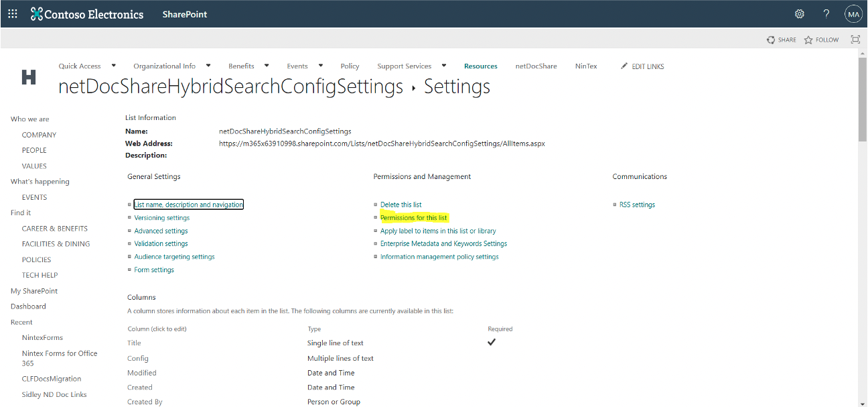Open Form settings link

(154, 270)
